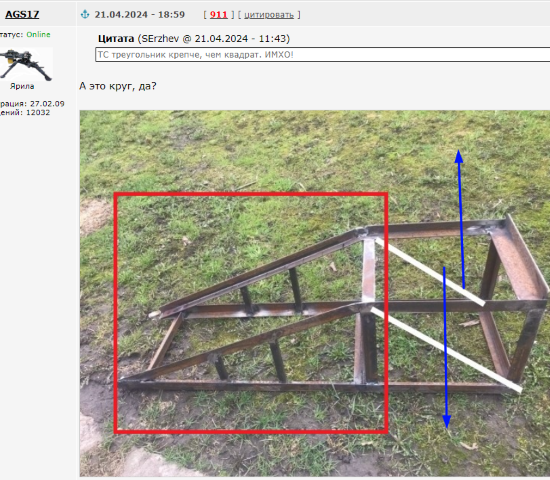This screenshot has width=550, height=480.
Task: Select the registration date 27.02.09
Action: click(47, 104)
